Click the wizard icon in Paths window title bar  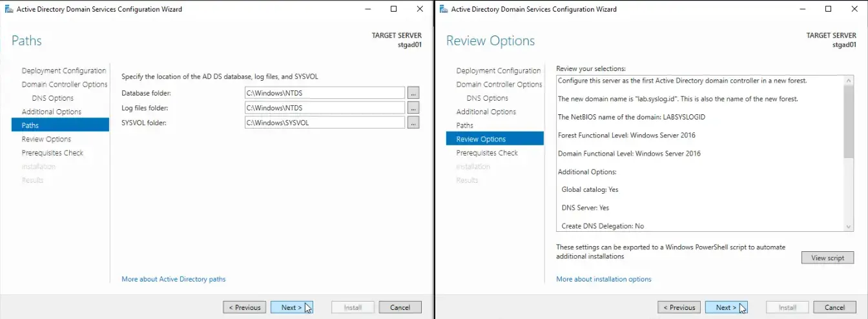(x=9, y=9)
